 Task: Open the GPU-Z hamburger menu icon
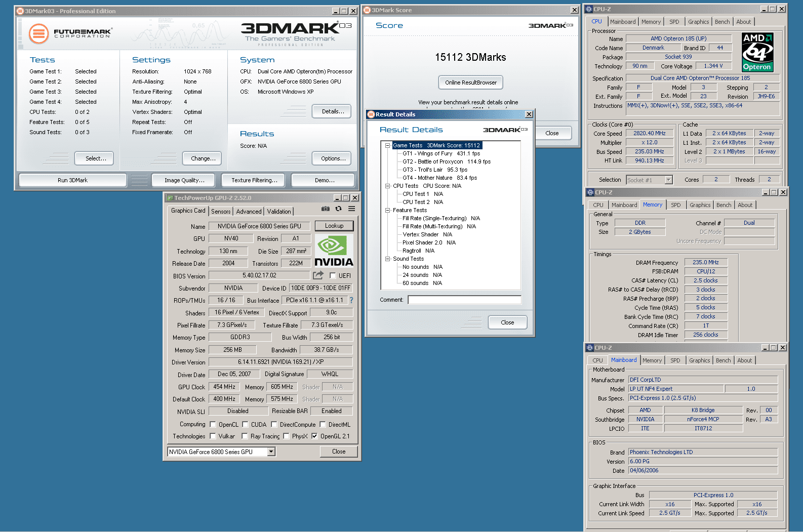(351, 209)
